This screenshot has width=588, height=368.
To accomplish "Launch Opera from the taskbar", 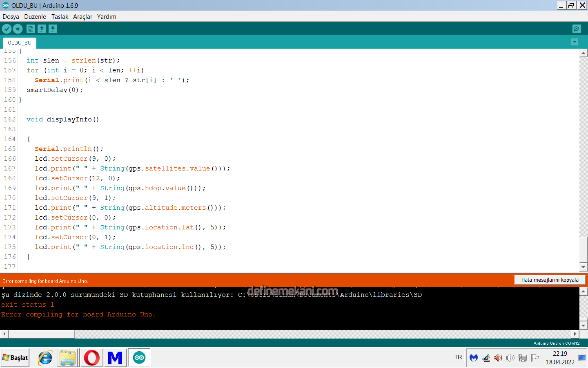I will 91,357.
